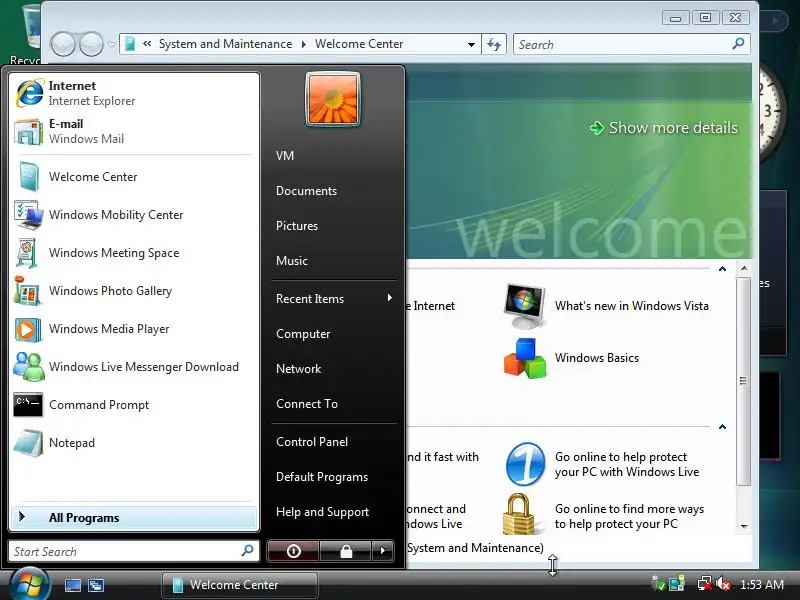Image resolution: width=800 pixels, height=600 pixels.
Task: Expand Recent Items submenu arrow
Action: click(389, 297)
